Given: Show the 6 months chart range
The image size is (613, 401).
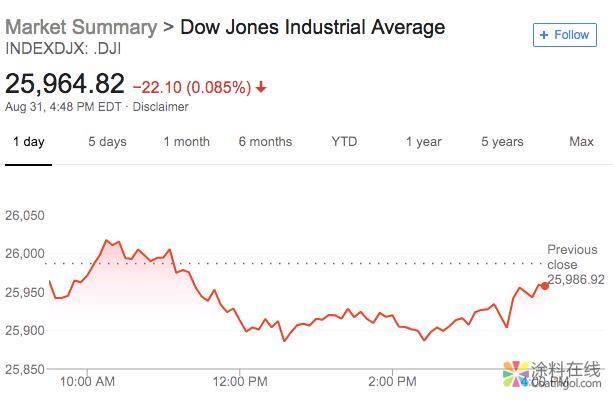Looking at the screenshot, I should 265,142.
